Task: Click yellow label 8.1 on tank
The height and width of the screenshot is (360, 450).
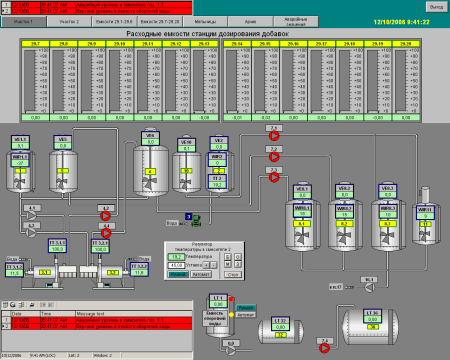Action: tap(302, 224)
